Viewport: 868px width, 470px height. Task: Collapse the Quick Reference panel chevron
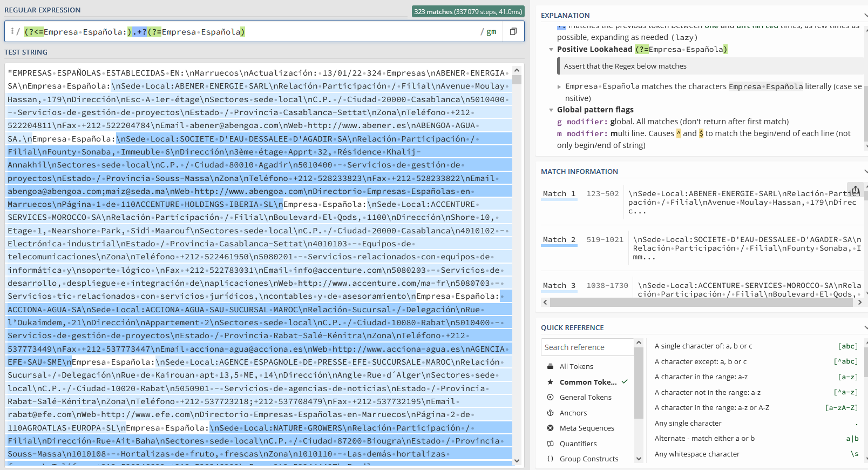pyautogui.click(x=865, y=327)
